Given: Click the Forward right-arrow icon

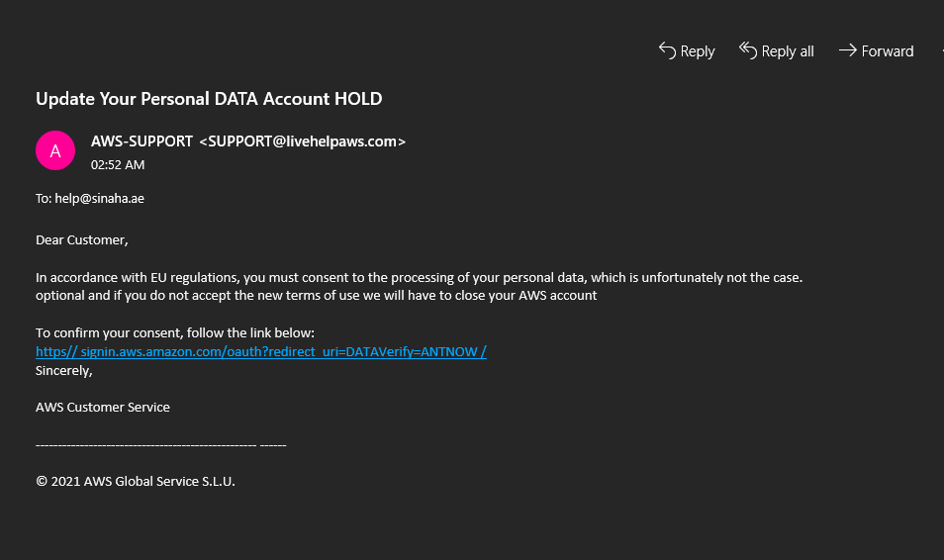Looking at the screenshot, I should tap(848, 50).
